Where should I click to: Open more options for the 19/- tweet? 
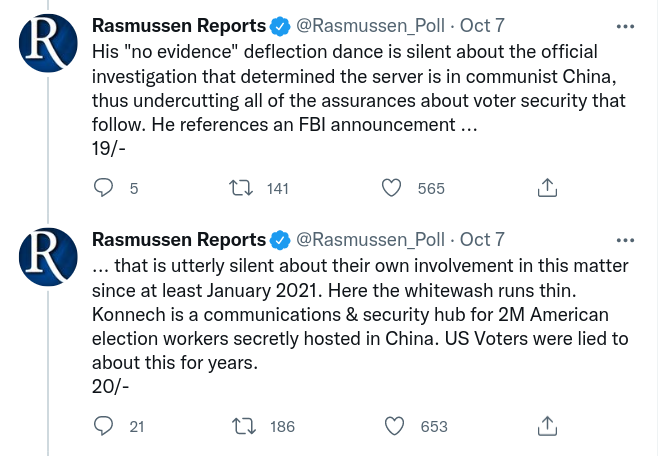[625, 25]
